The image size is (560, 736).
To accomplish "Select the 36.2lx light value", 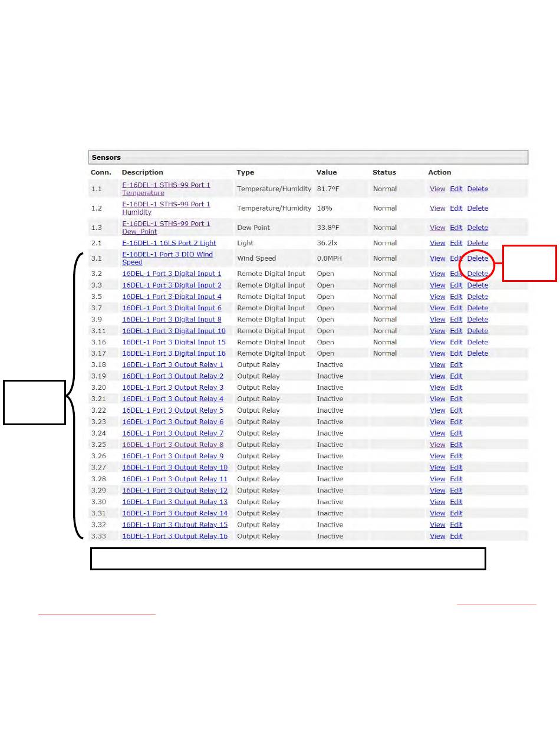I will coord(327,243).
